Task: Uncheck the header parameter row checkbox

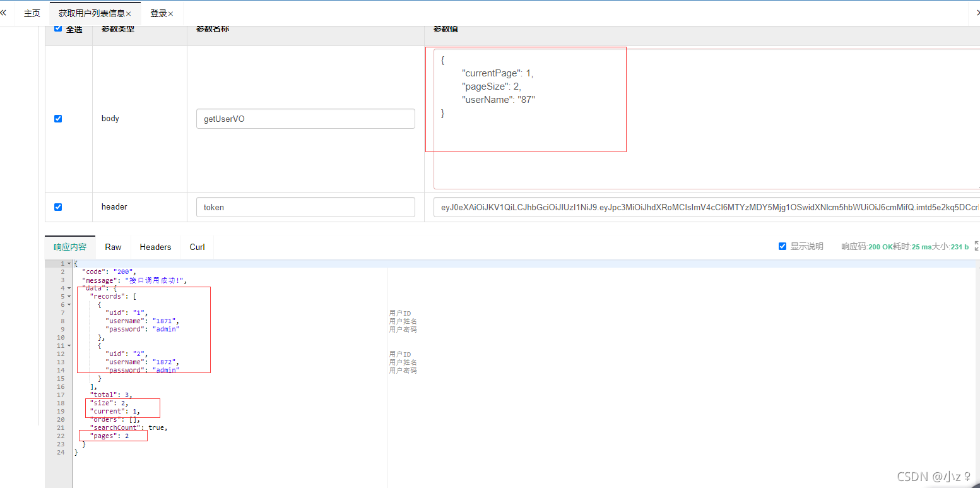Action: coord(58,207)
